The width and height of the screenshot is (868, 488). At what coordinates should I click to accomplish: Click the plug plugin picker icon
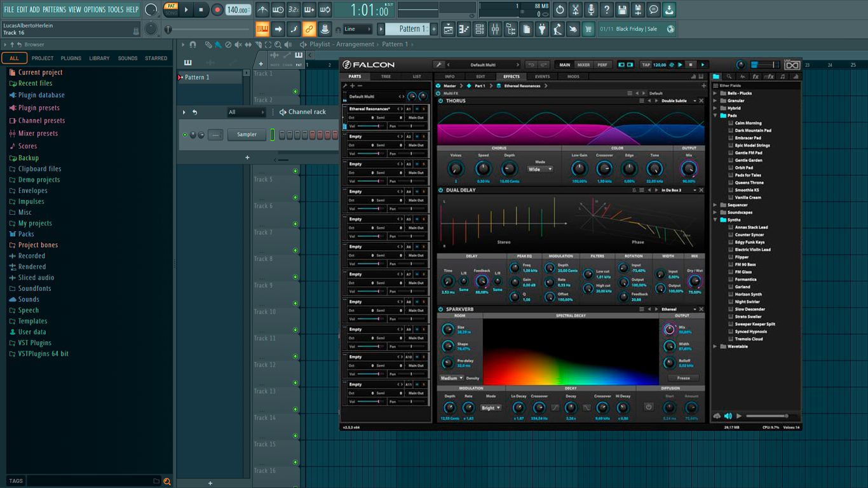click(x=542, y=29)
